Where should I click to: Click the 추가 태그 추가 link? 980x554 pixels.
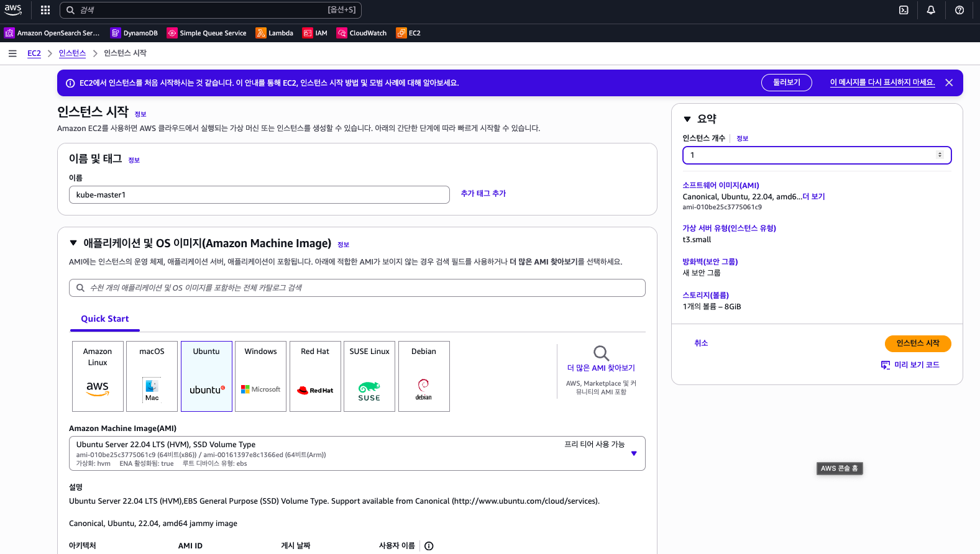pyautogui.click(x=483, y=194)
